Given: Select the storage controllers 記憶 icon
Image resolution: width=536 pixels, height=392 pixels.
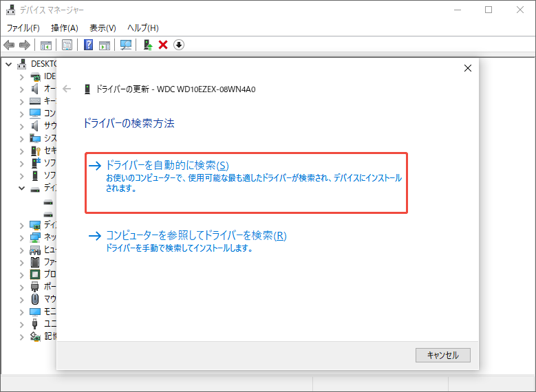Looking at the screenshot, I should 35,336.
